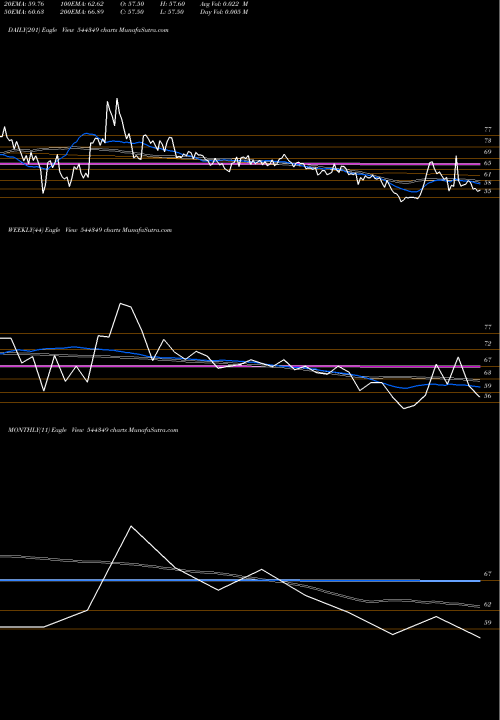Click the 200EMA value in the header
The width and height of the screenshot is (500, 720).
coord(82,12)
